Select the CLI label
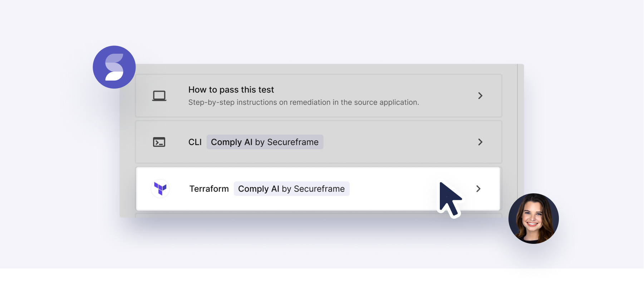644x285 pixels. click(195, 142)
